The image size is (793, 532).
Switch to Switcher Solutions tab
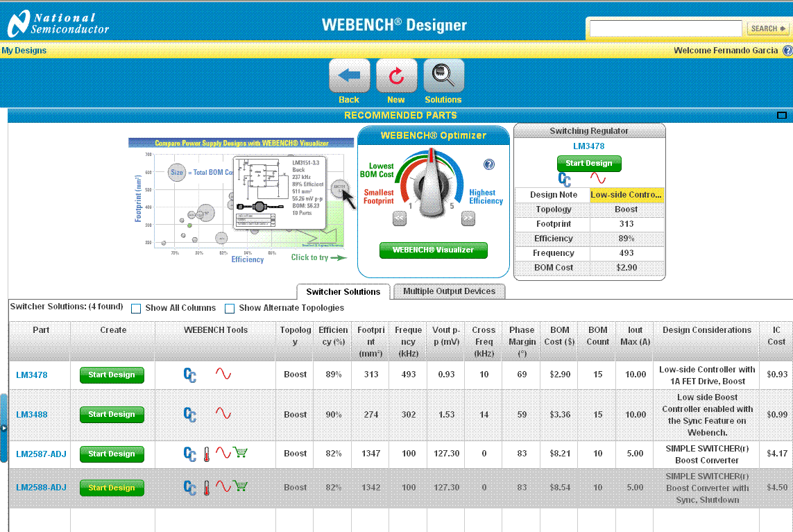pyautogui.click(x=343, y=292)
